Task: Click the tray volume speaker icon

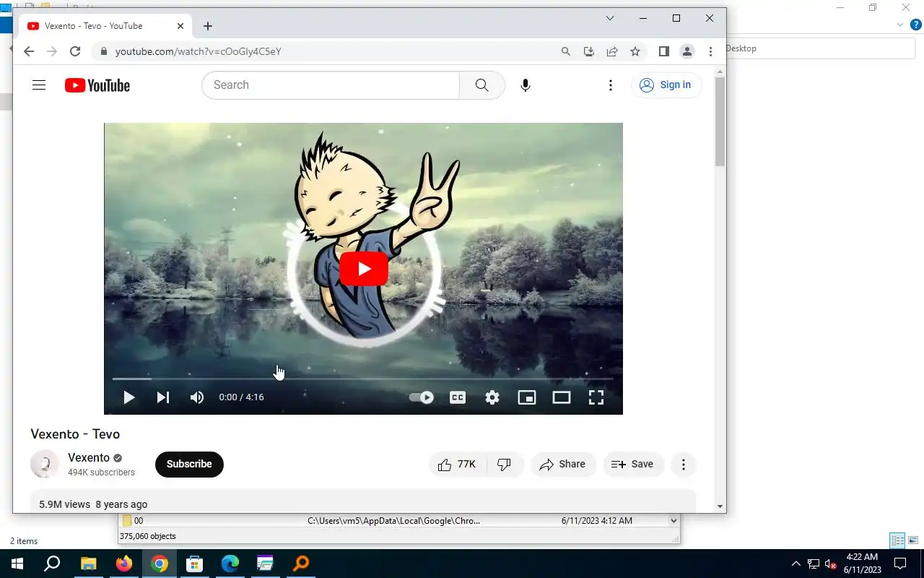Action: [830, 564]
